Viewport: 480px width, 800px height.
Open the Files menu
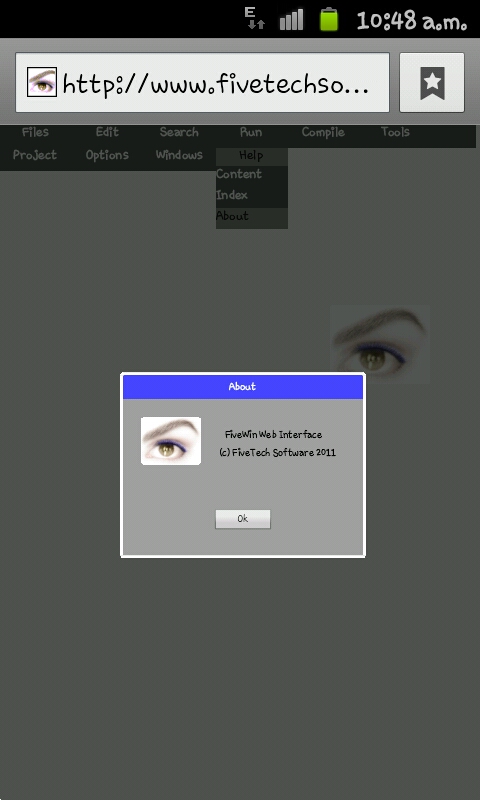[36, 133]
